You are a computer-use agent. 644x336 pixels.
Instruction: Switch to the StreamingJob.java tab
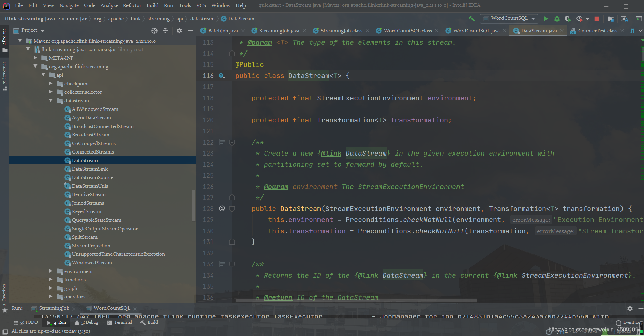[279, 31]
